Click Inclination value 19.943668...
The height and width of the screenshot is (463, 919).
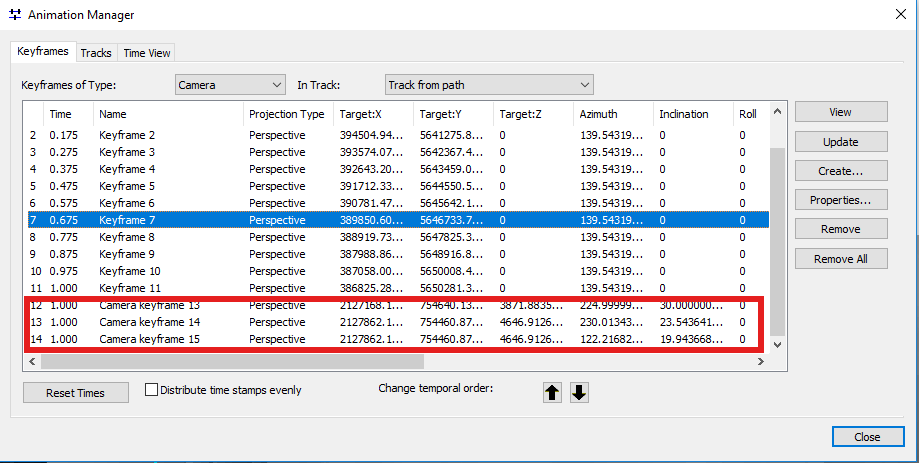coord(691,339)
